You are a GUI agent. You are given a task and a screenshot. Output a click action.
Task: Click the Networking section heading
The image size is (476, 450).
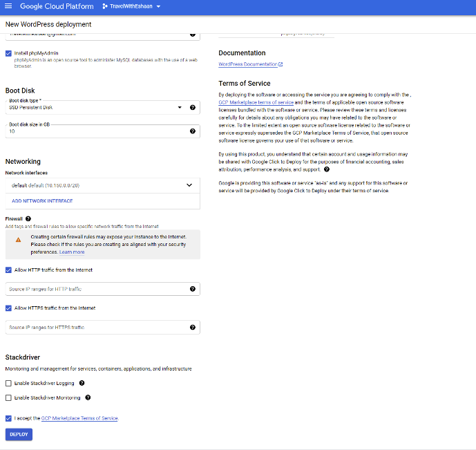(x=23, y=162)
